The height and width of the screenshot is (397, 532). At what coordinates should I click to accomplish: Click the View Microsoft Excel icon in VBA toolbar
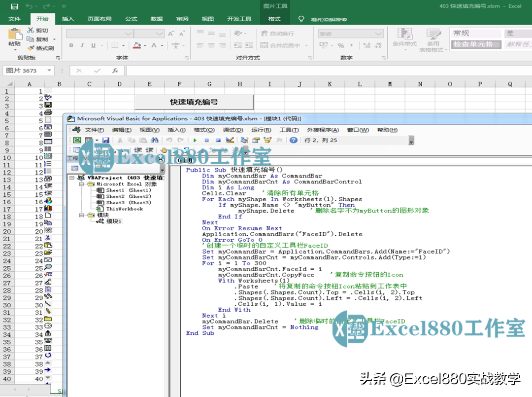(x=77, y=140)
